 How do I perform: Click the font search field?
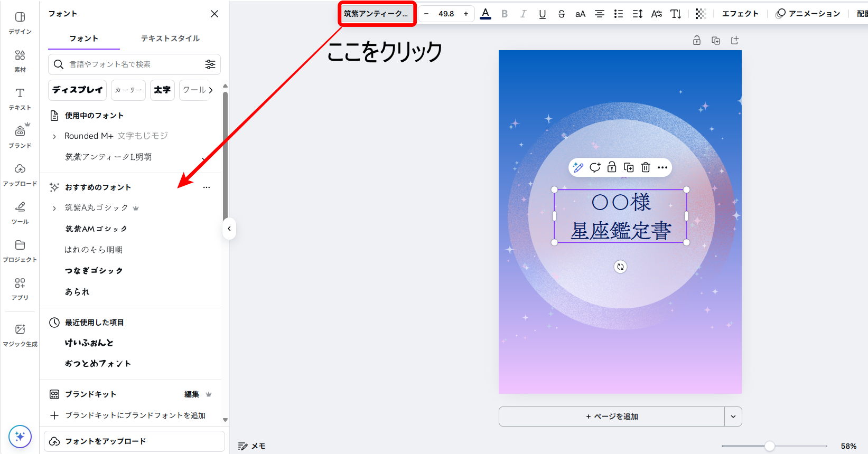click(x=134, y=64)
